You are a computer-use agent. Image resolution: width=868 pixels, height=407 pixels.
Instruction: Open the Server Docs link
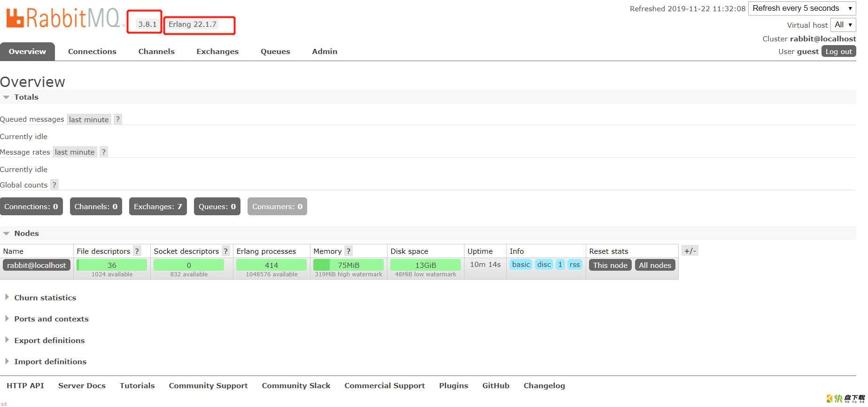click(x=82, y=385)
